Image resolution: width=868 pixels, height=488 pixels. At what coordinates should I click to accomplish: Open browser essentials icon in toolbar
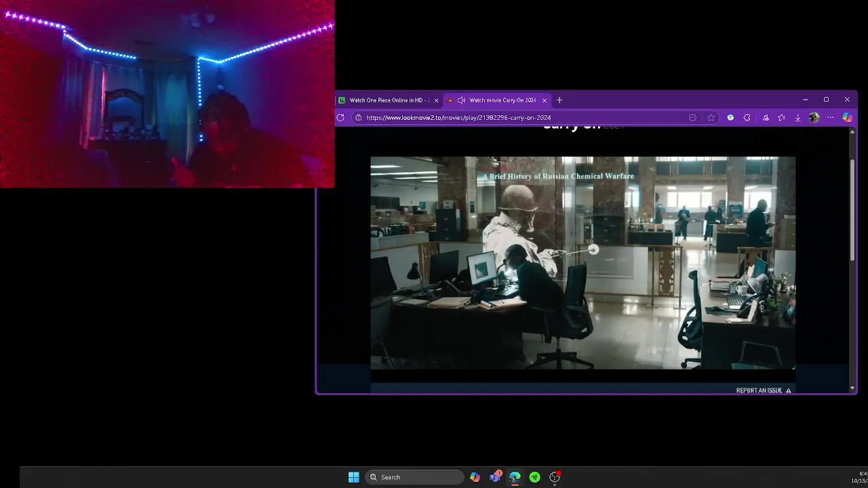coord(766,117)
